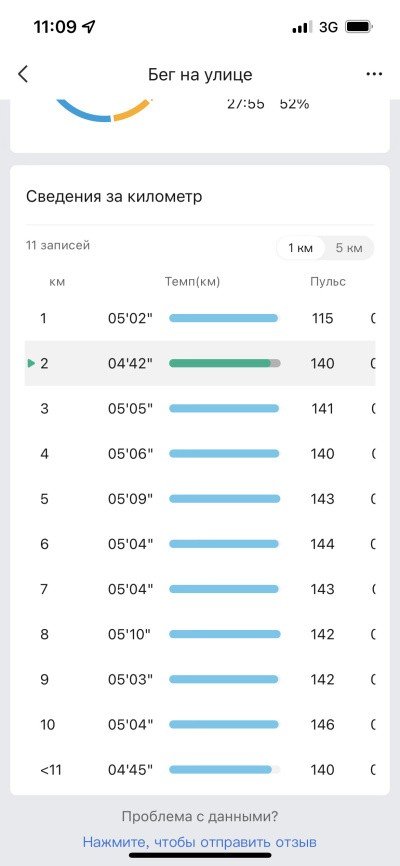Switch to 5 км split view
This screenshot has height=866, width=400.
click(349, 248)
